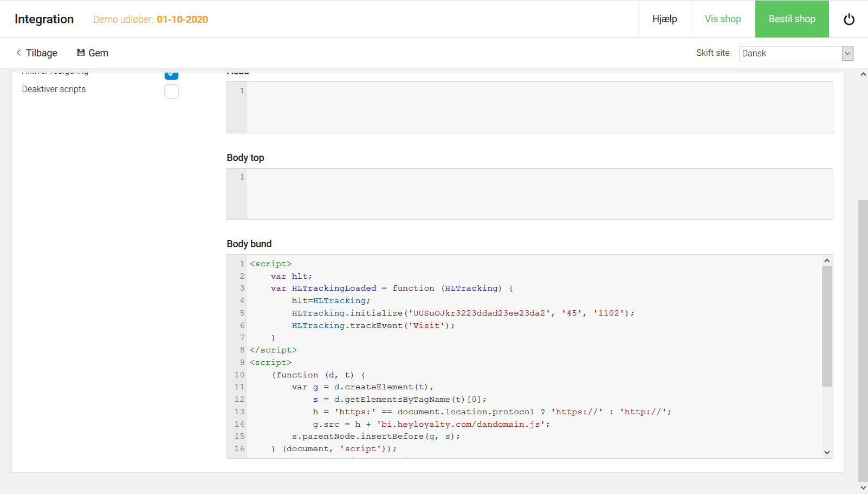The height and width of the screenshot is (494, 868).
Task: Open the Skift site Dansk dropdown
Action: click(x=796, y=53)
